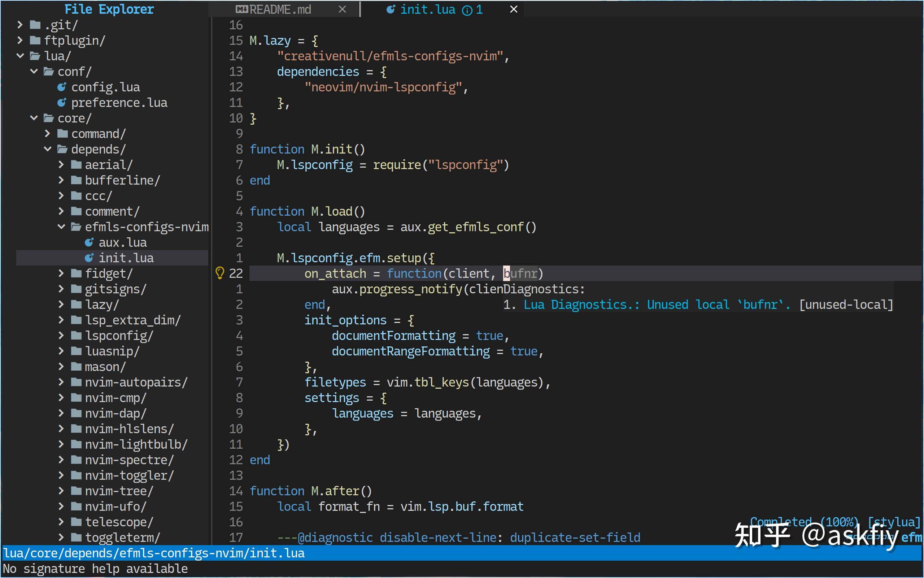Expand the command folder chevron
Image resolution: width=924 pixels, height=578 pixels.
tap(48, 134)
